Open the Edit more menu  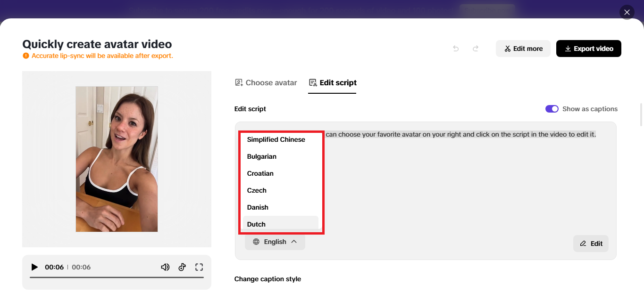coord(523,49)
